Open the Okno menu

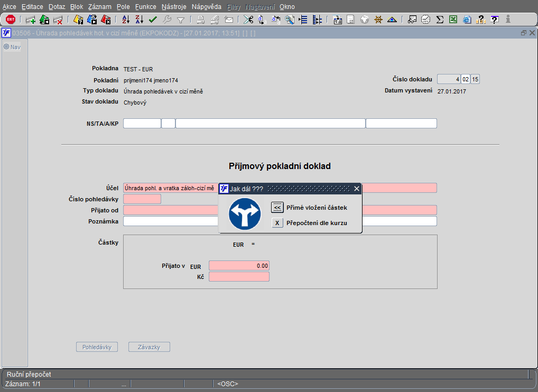tap(287, 7)
